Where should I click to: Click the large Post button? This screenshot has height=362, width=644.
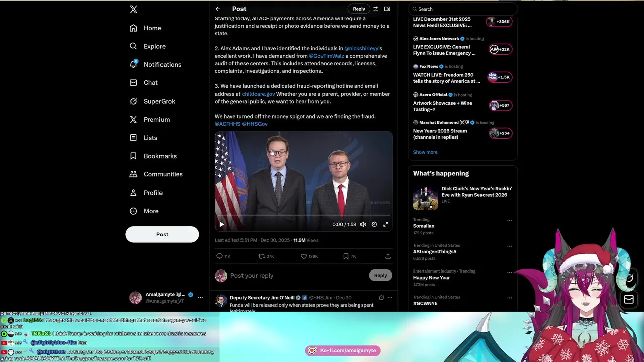pos(162,234)
